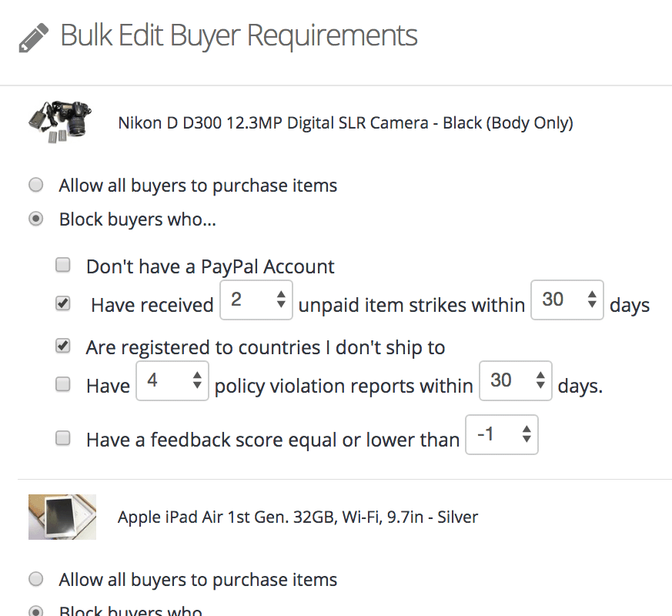Open the feedback score -1 dropdown
This screenshot has width=672, height=616.
click(x=502, y=436)
